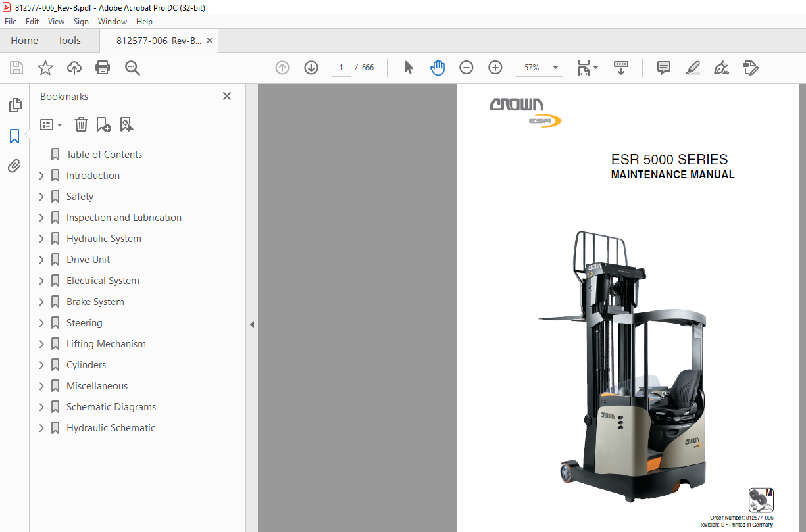Expand the Cylinders bookmark arrow
This screenshot has height=532, width=806.
tap(41, 365)
